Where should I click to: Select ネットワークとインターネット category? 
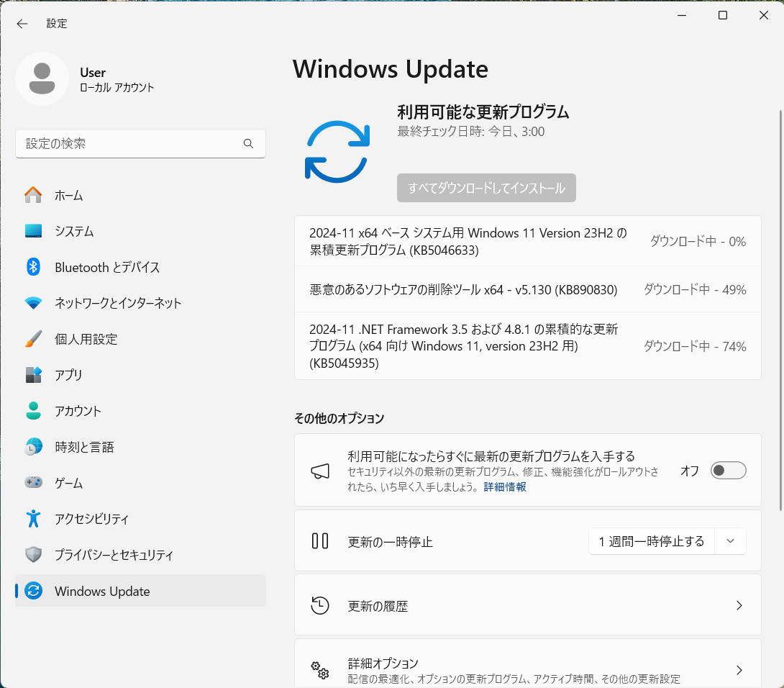(140, 303)
